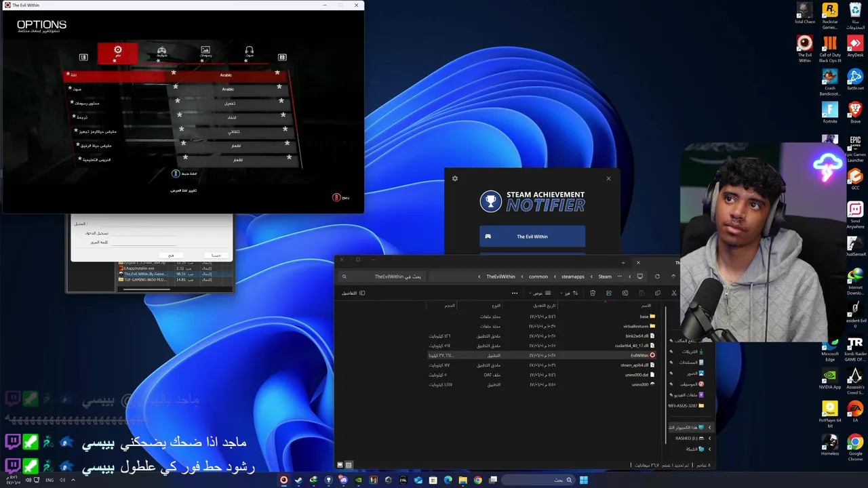Click the Cut scissors icon in Explorer toolbar
Screen dimensions: 868x488
673,293
